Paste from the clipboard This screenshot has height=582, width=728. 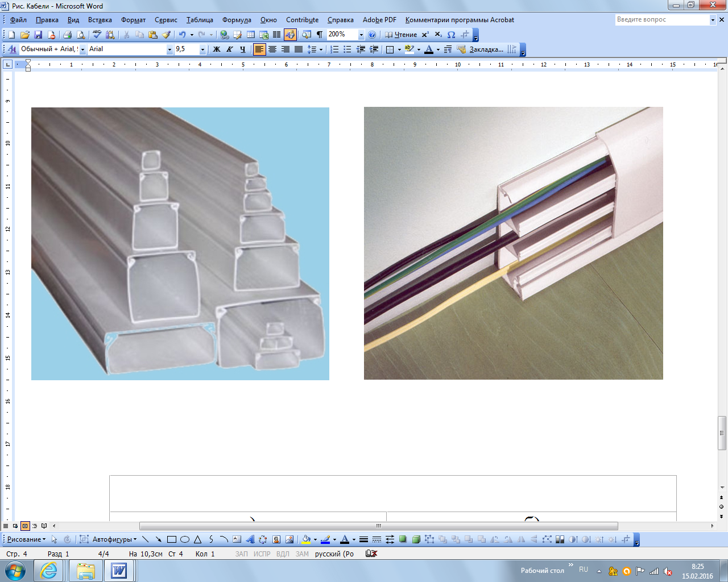(153, 35)
